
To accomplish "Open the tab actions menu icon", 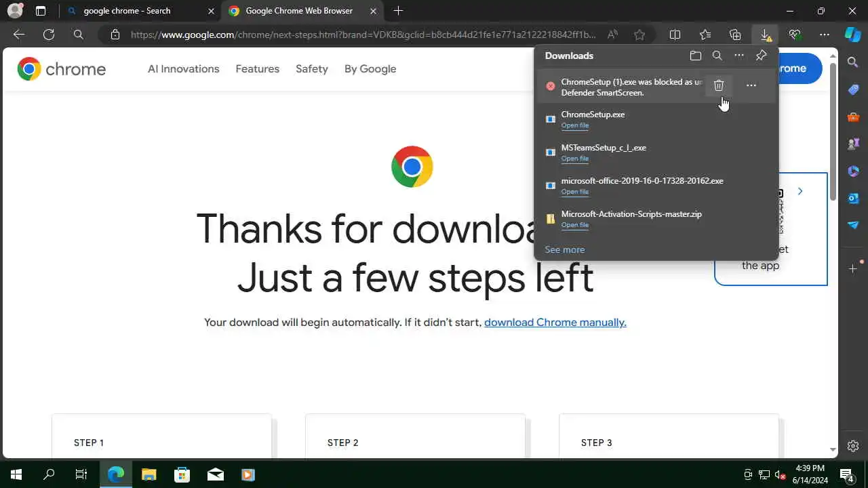I will tap(41, 11).
